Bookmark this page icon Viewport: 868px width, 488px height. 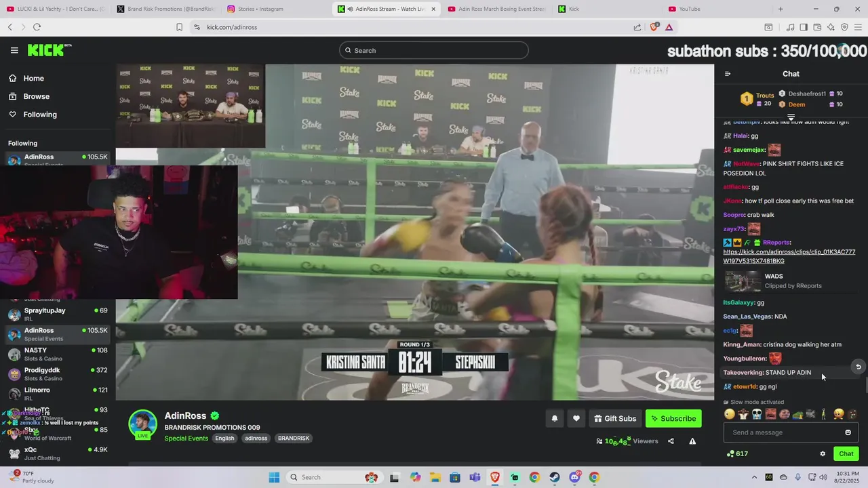point(179,27)
